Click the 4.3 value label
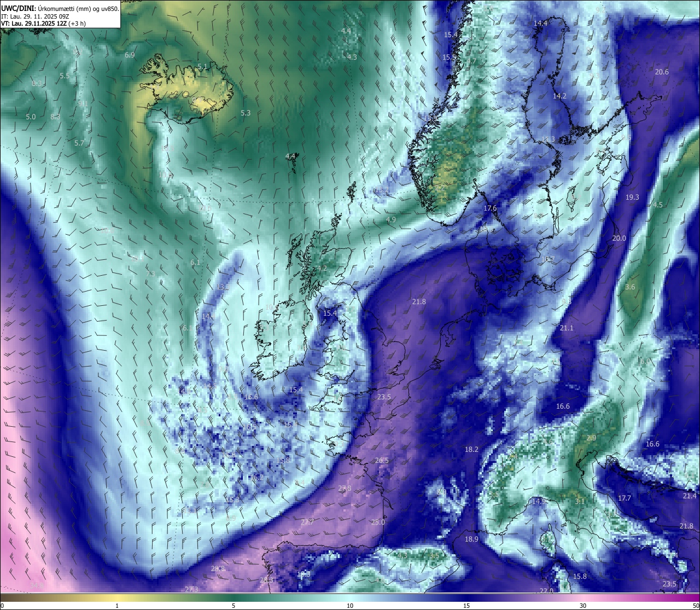The image size is (700, 610). point(352,57)
